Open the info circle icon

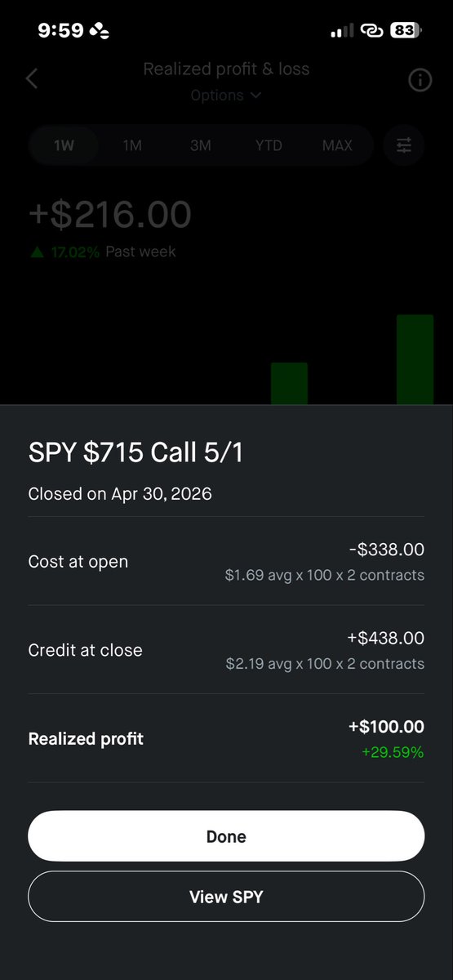click(420, 80)
